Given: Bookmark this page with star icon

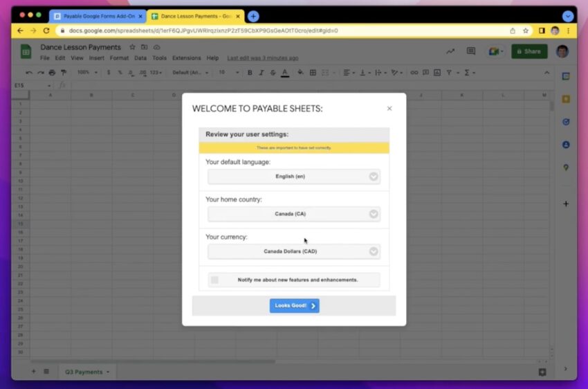Looking at the screenshot, I should pyautogui.click(x=525, y=30).
